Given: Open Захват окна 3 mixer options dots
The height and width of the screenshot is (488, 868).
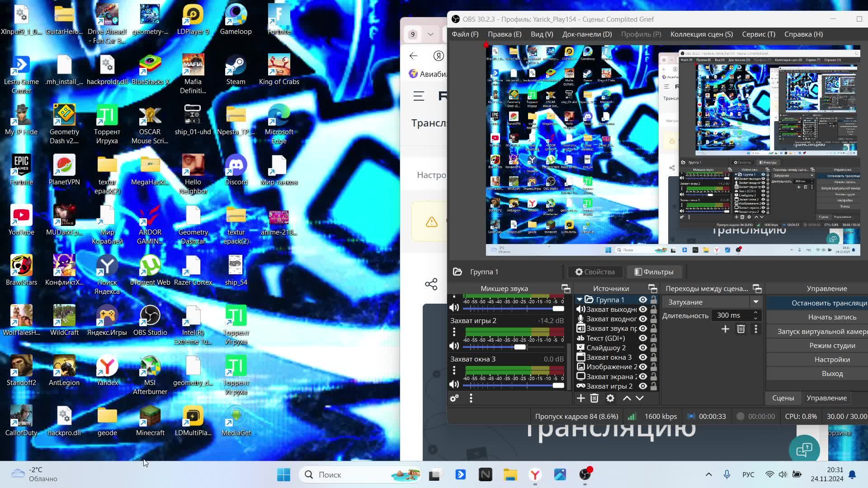Looking at the screenshot, I should pyautogui.click(x=454, y=371).
